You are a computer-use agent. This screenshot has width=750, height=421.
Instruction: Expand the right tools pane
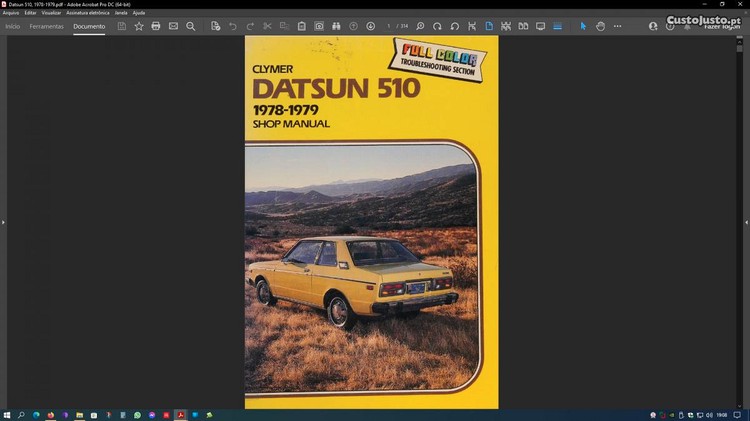pos(746,222)
